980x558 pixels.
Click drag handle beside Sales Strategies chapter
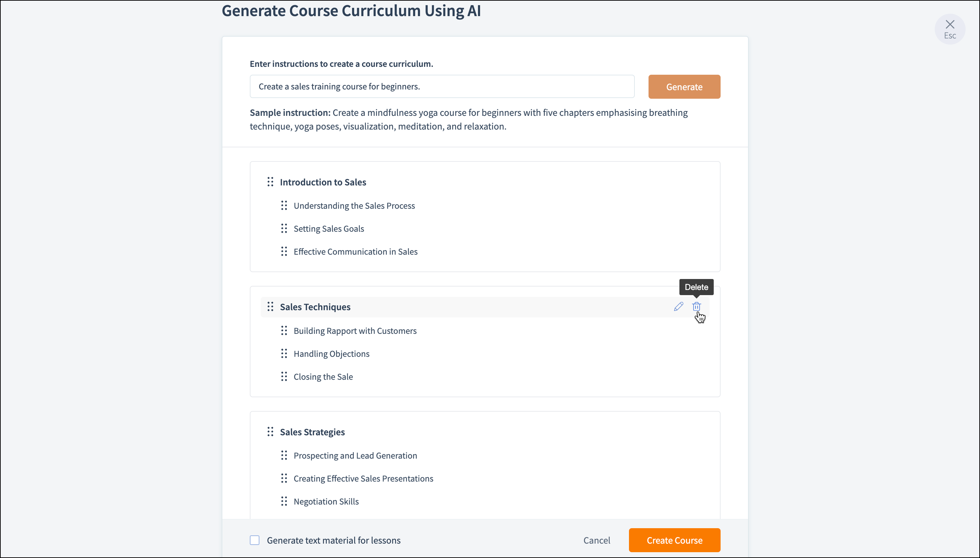click(x=270, y=432)
